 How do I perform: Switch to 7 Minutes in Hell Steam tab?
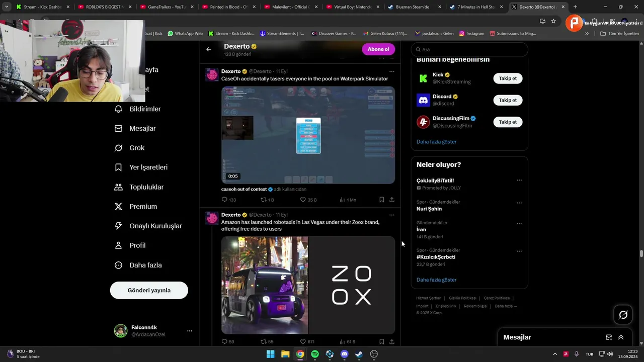click(x=476, y=7)
